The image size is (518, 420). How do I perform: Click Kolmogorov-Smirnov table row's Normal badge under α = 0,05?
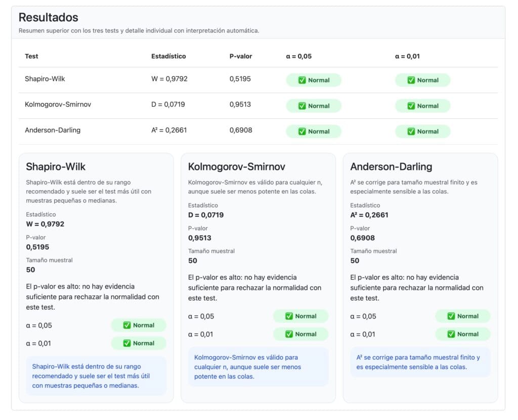pyautogui.click(x=314, y=106)
